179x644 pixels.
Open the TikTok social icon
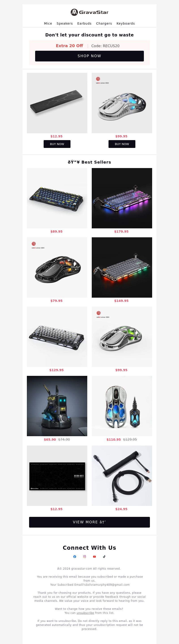104,556
